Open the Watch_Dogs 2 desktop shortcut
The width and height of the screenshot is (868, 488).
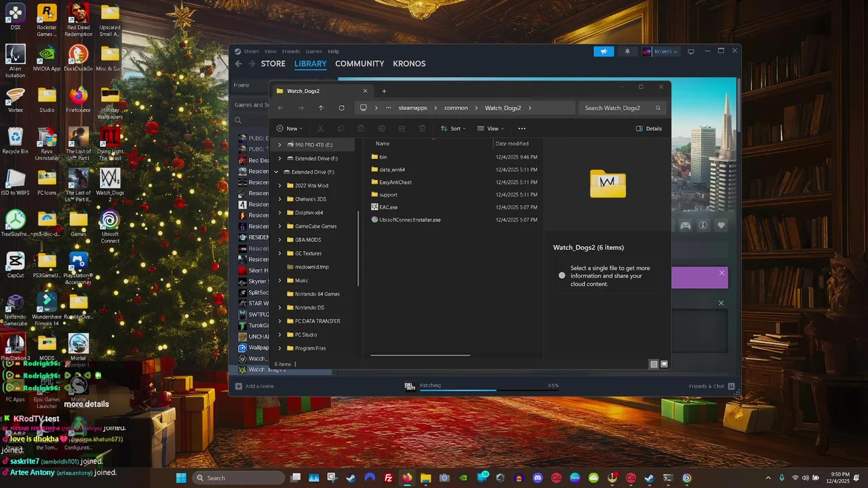click(x=110, y=185)
